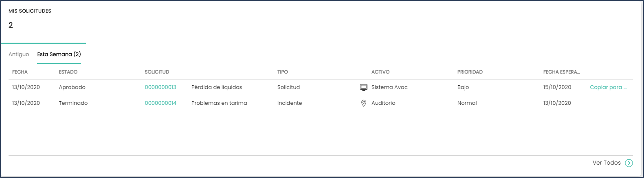This screenshot has width=644, height=178.
Task: Click the location pin icon beside Auditorio
Action: point(364,103)
